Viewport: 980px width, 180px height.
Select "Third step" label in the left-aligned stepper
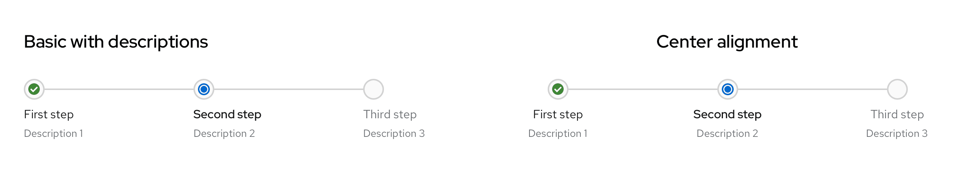tap(390, 114)
